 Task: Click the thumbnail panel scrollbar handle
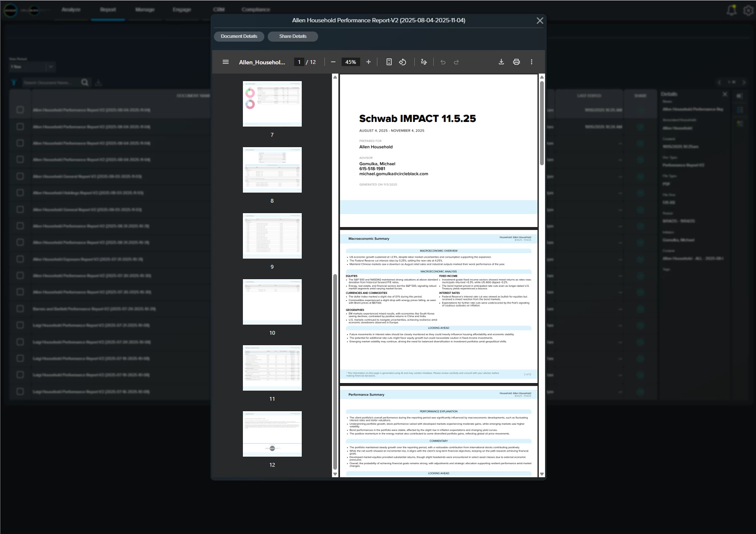tap(335, 372)
